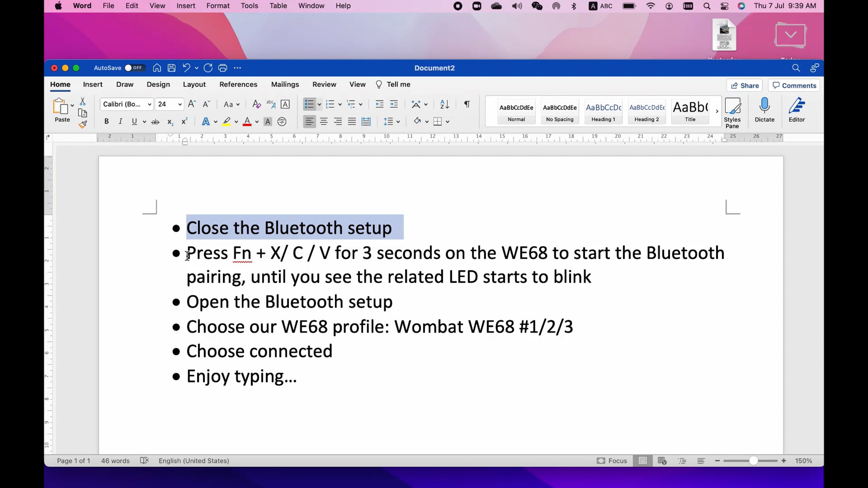Open the font name dropdown
This screenshot has width=868, height=488.
click(x=149, y=104)
